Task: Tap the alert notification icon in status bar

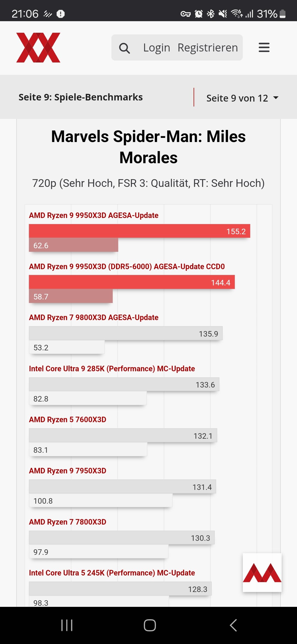Action: 61,14
